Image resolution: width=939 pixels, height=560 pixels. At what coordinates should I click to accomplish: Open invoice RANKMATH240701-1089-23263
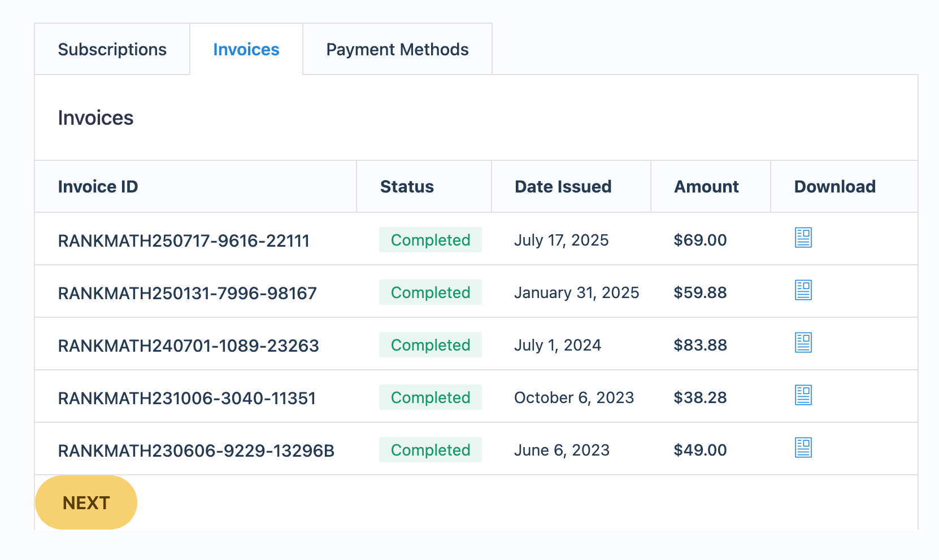pyautogui.click(x=188, y=345)
